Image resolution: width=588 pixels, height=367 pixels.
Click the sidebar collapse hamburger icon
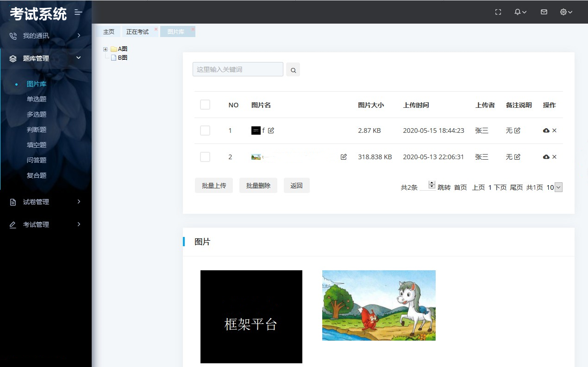click(78, 12)
